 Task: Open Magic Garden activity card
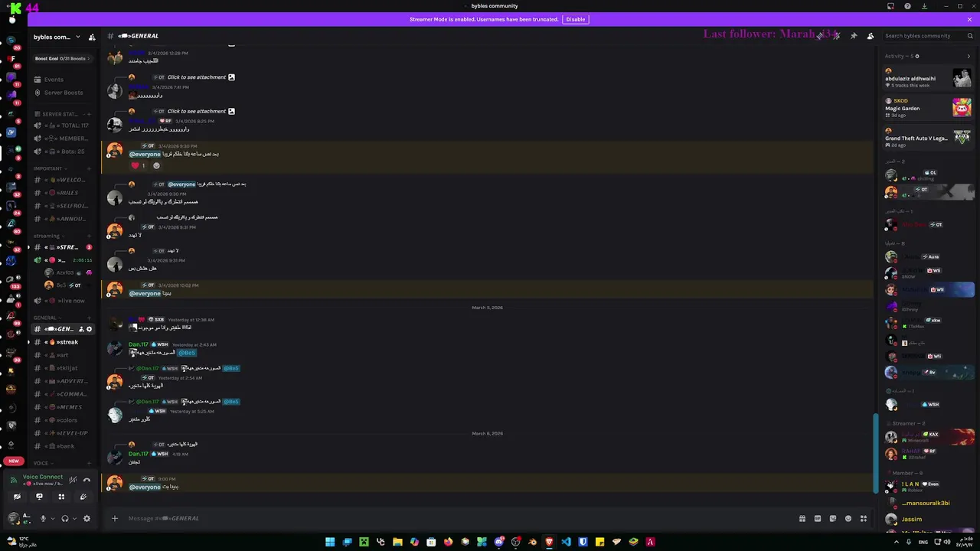[x=928, y=108]
